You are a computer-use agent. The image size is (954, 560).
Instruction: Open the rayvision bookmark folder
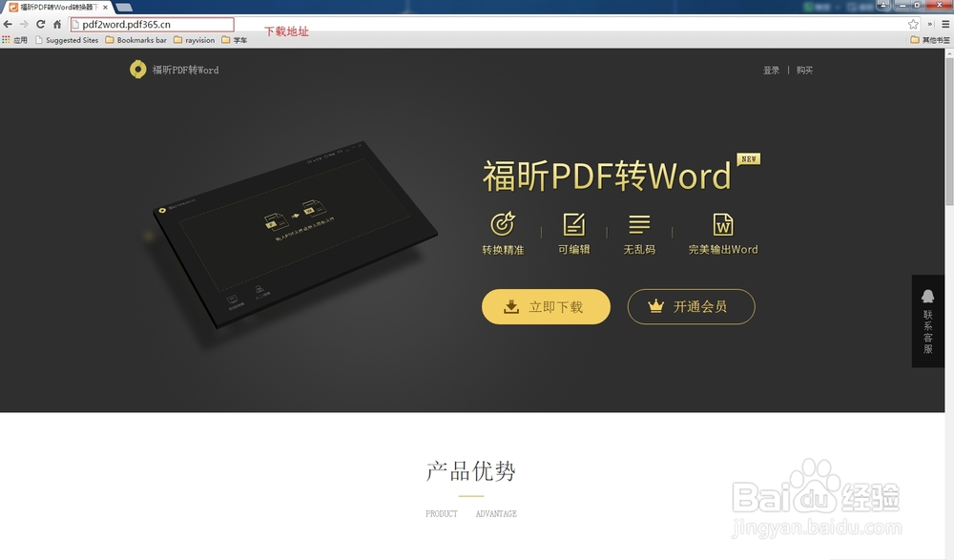tap(194, 40)
